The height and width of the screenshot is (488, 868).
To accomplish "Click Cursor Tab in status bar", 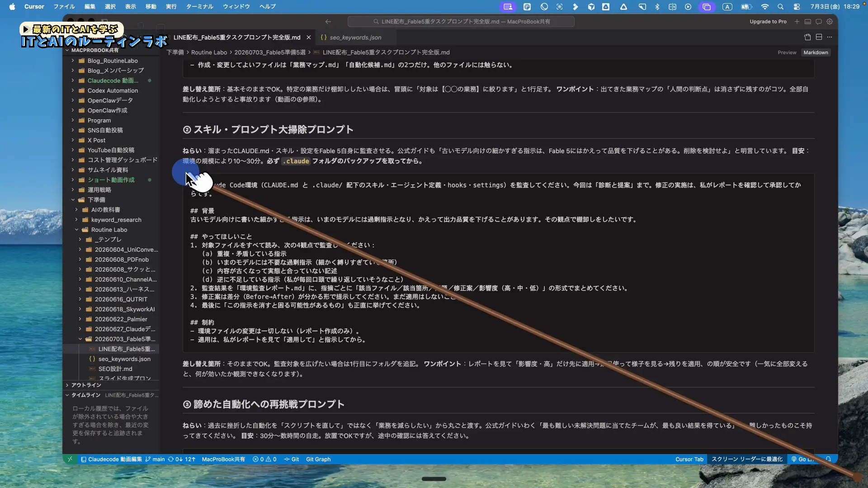I will (x=689, y=459).
